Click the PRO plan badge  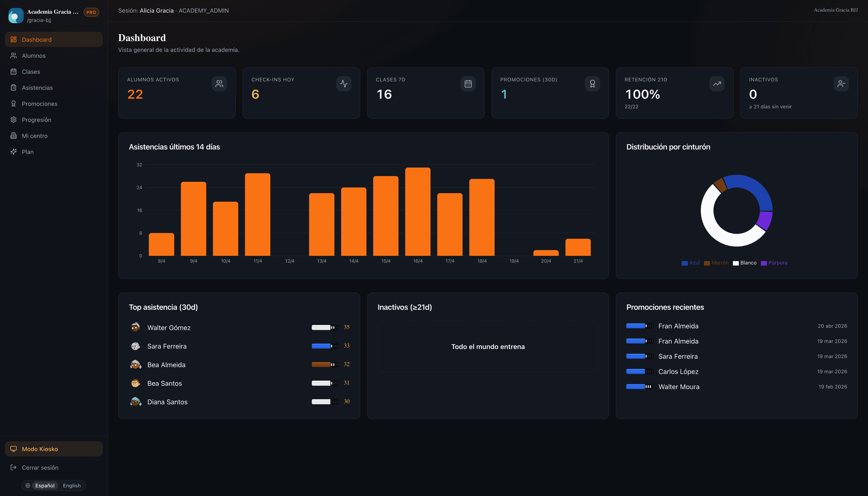91,12
